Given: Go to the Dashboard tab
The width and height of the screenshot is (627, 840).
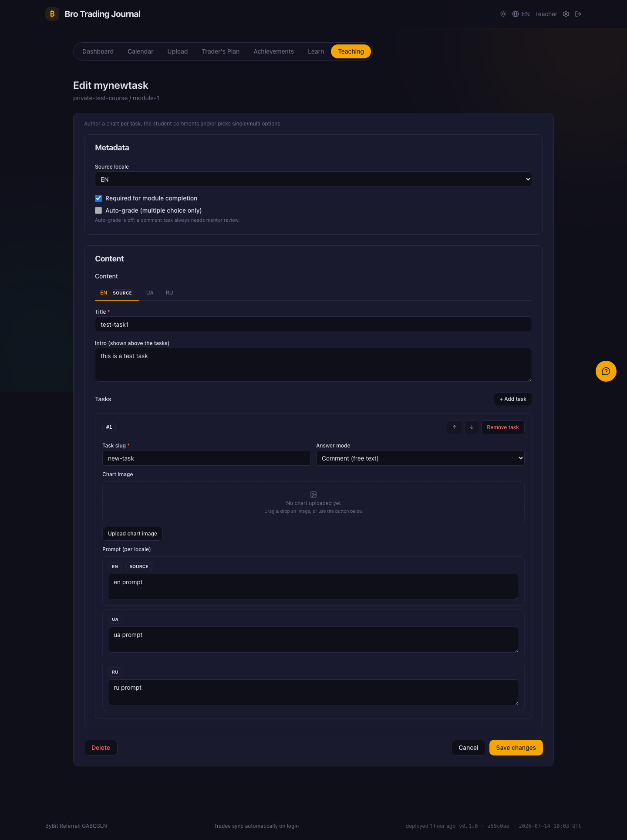Looking at the screenshot, I should coord(98,51).
